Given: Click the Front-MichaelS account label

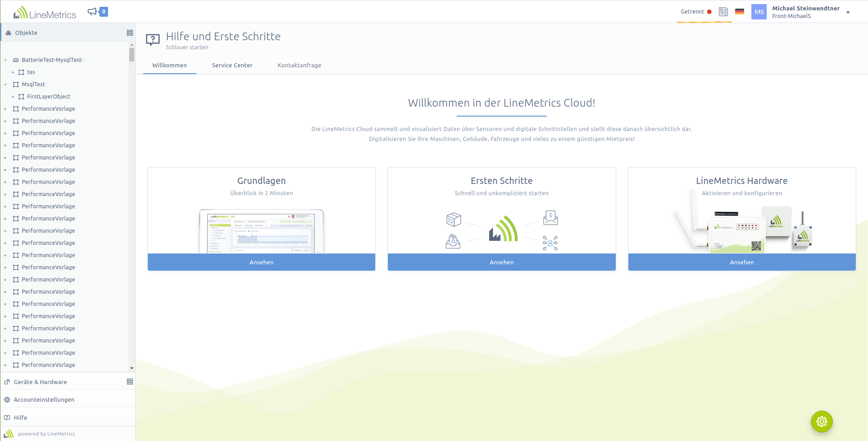Looking at the screenshot, I should [x=791, y=16].
